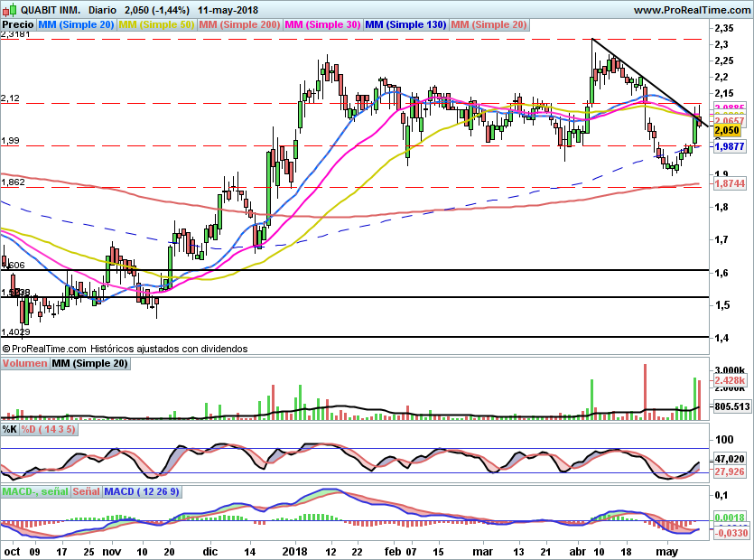Click the 2,12 horizontal level label
Image resolution: width=754 pixels, height=560 pixels.
tap(10, 98)
